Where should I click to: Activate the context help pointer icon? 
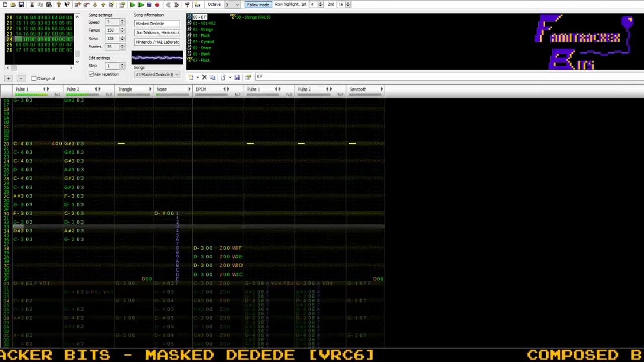click(67, 5)
